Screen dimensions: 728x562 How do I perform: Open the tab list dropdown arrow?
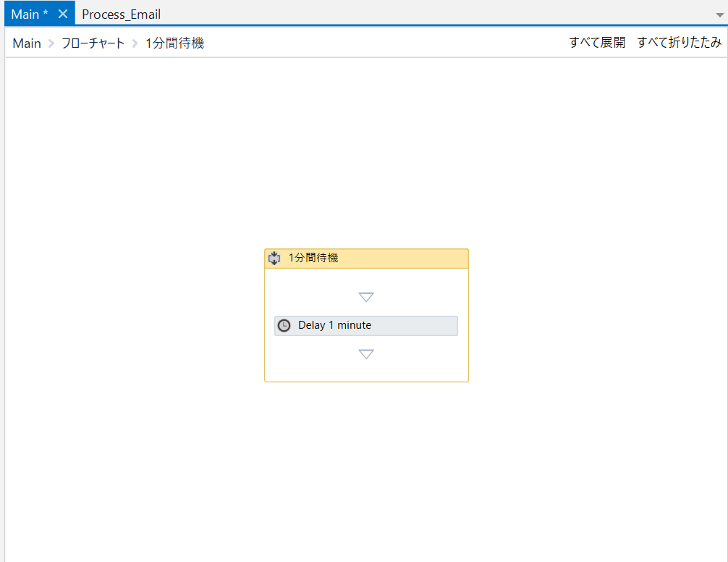pyautogui.click(x=719, y=15)
